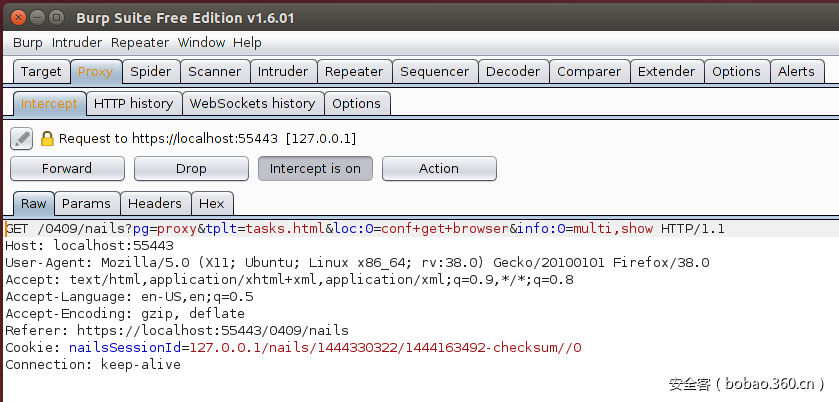Go to the Intruder tool tab
The image size is (839, 402).
(283, 72)
